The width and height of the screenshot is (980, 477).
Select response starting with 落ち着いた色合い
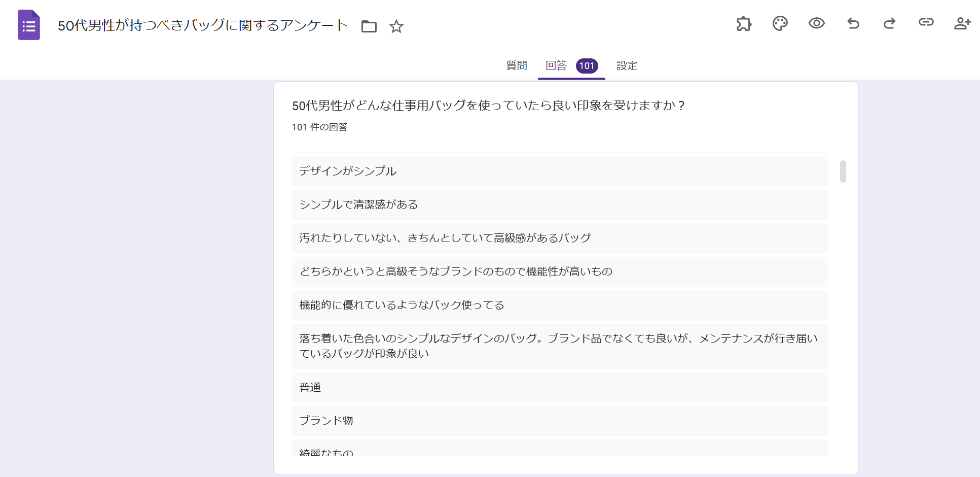click(560, 347)
